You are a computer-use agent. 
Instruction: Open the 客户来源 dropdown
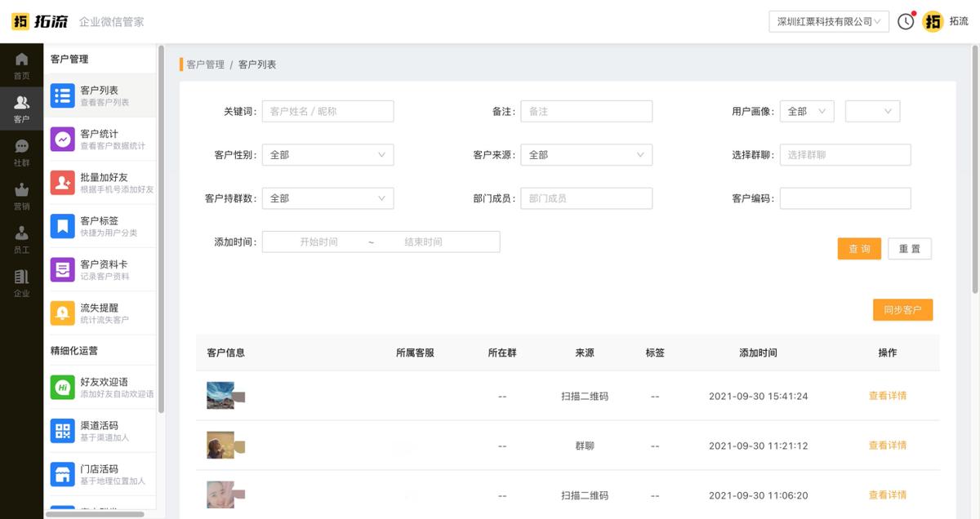coord(586,154)
